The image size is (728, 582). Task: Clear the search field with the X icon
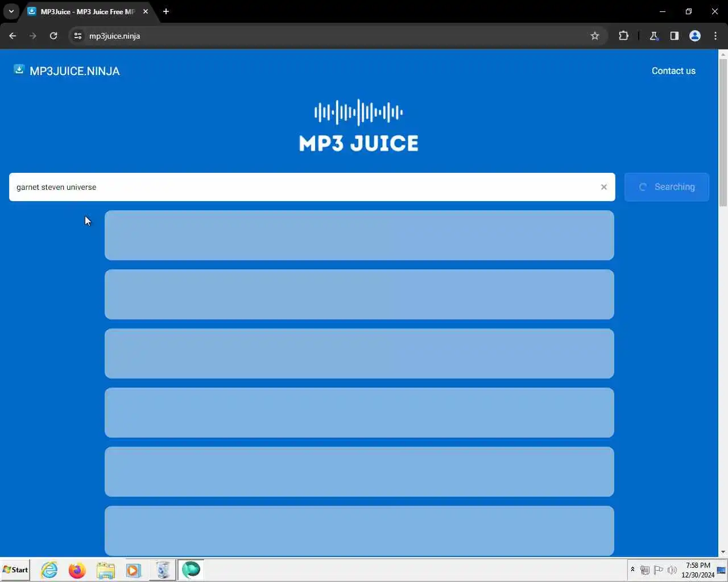604,187
